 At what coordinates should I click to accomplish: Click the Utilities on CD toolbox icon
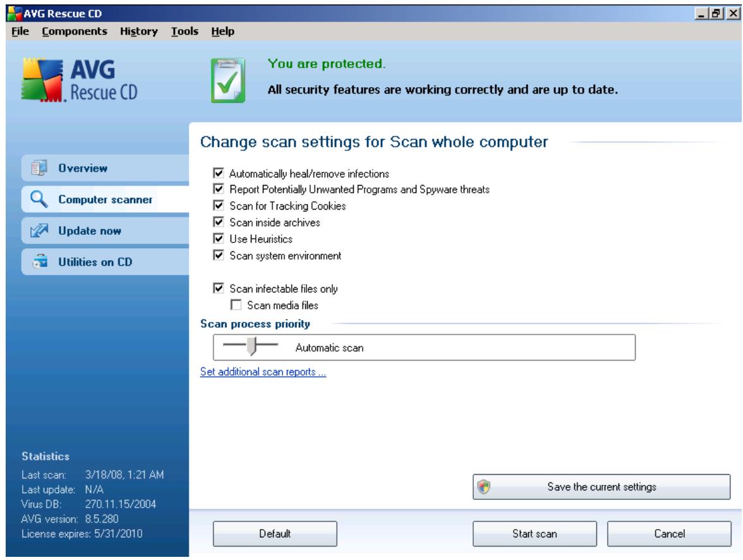(40, 262)
